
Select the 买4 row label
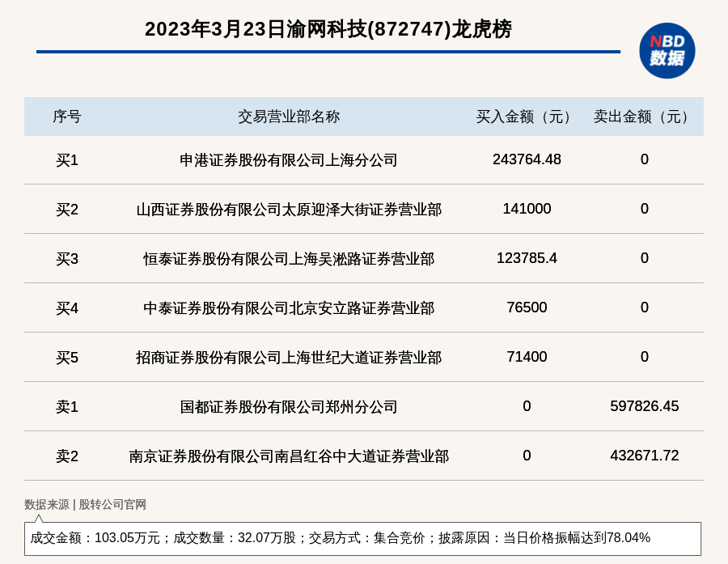pos(67,308)
